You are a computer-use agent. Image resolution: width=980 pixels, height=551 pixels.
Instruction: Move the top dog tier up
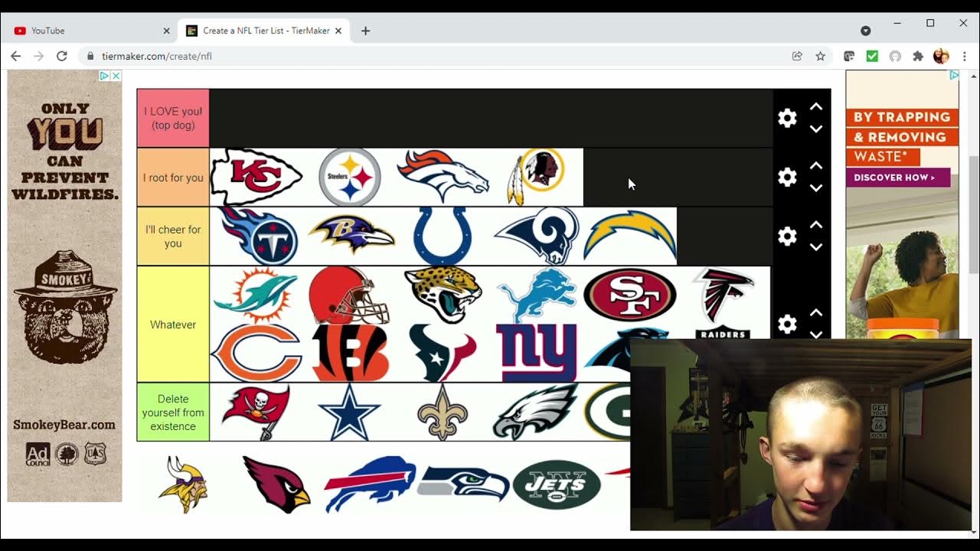point(816,106)
